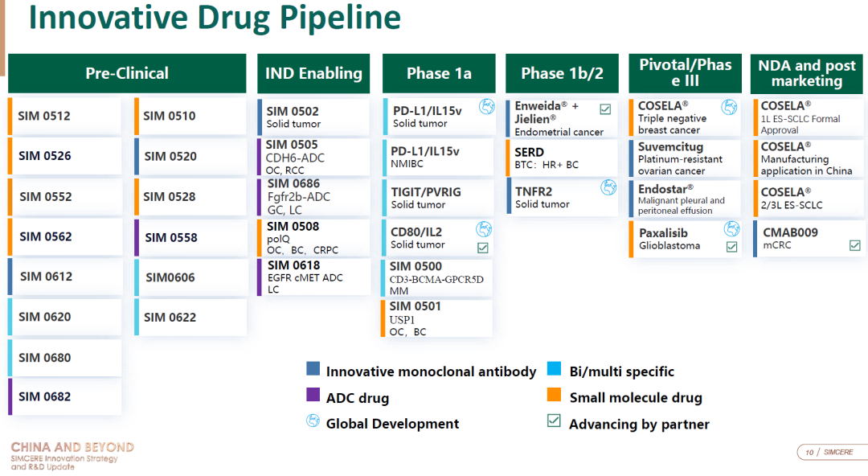This screenshot has height=476, width=868.
Task: Select the Phase 1b/2 column header
Action: (562, 73)
